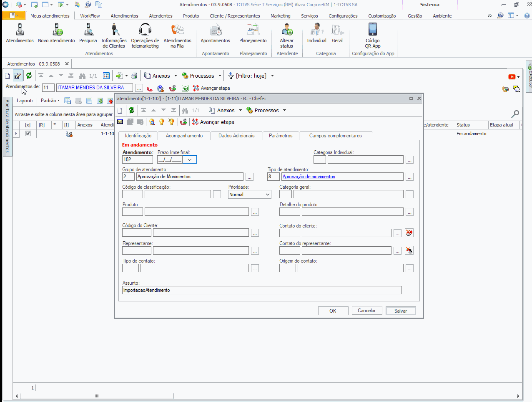The image size is (532, 402).
Task: Open the Configurações ribbon tab
Action: pyautogui.click(x=343, y=16)
